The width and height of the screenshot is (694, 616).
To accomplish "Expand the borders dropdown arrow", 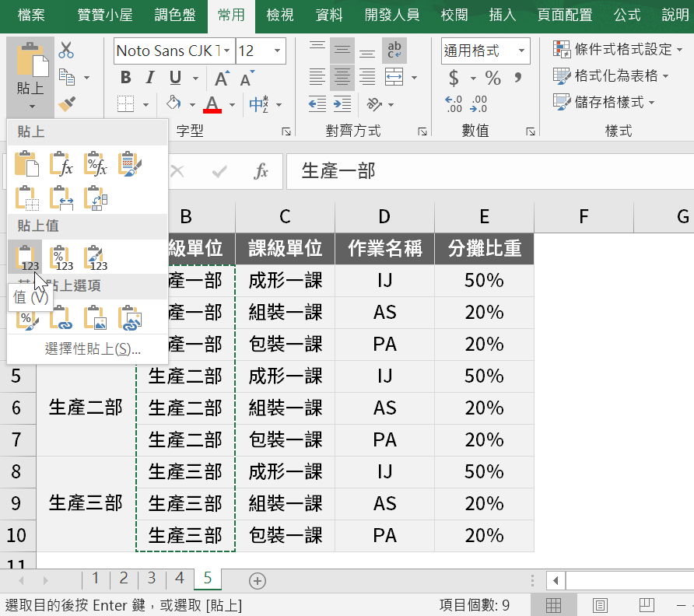I will click(145, 105).
